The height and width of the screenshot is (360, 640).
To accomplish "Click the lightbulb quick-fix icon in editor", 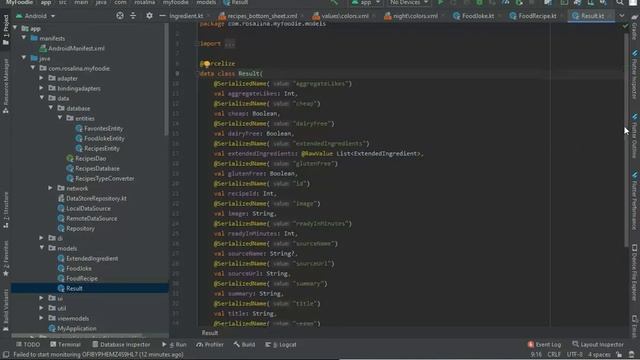I will (x=207, y=64).
